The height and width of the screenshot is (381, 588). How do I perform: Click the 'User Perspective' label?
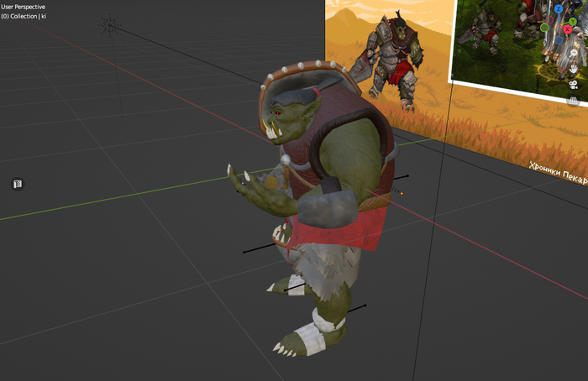24,7
